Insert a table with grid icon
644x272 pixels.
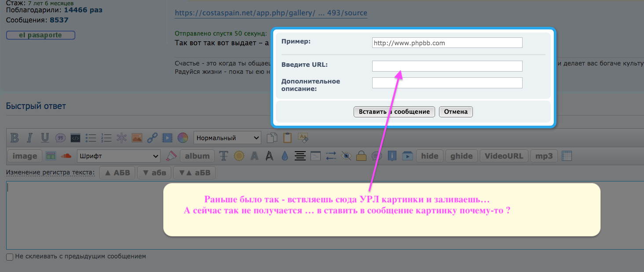pyautogui.click(x=567, y=156)
